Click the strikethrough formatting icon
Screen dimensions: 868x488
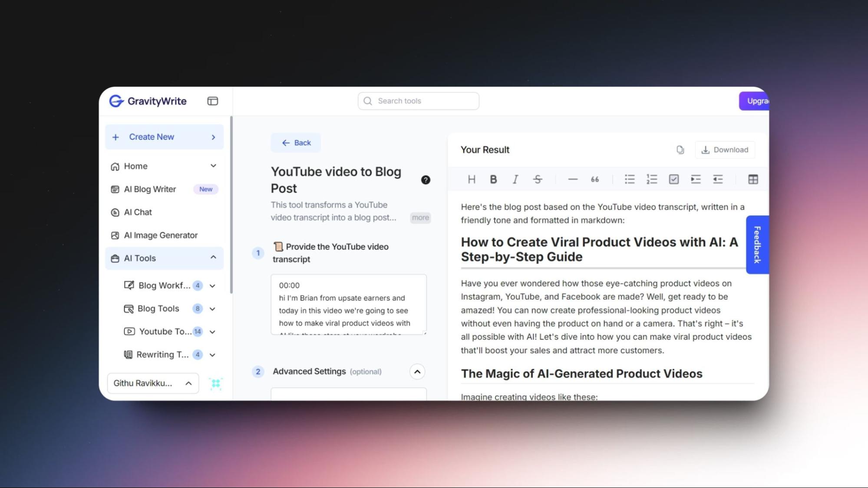(537, 179)
